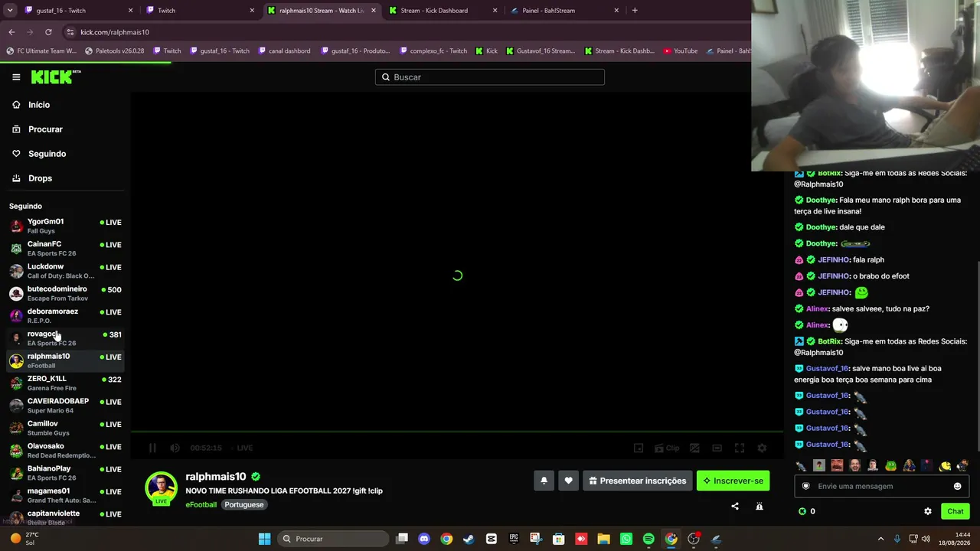Go back to previous page
980x551 pixels.
[11, 32]
